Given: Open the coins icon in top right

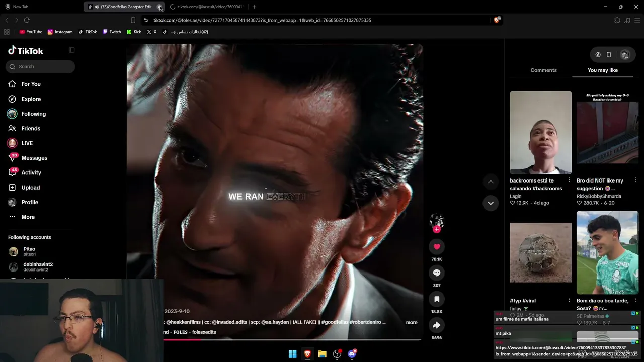Looking at the screenshot, I should point(598,55).
